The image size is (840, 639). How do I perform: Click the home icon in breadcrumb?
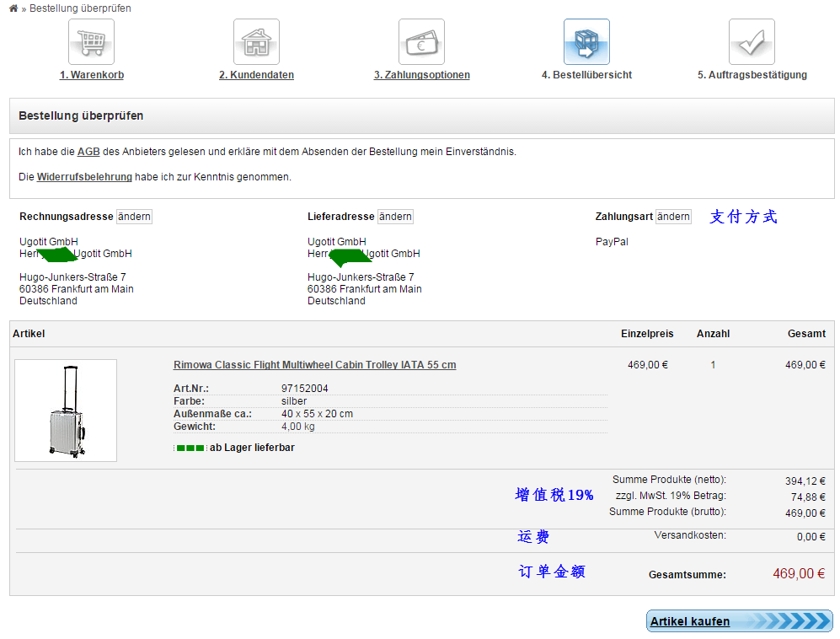click(x=13, y=8)
